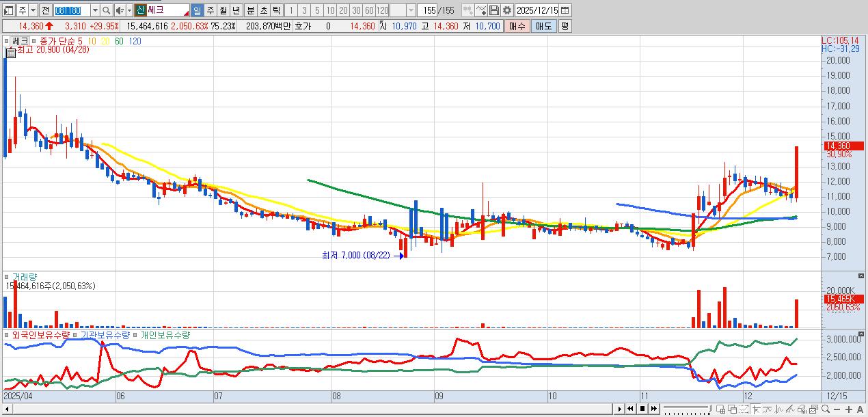Click the 종가 단순 moving average label
Screen dimensions: 868x417
point(57,41)
